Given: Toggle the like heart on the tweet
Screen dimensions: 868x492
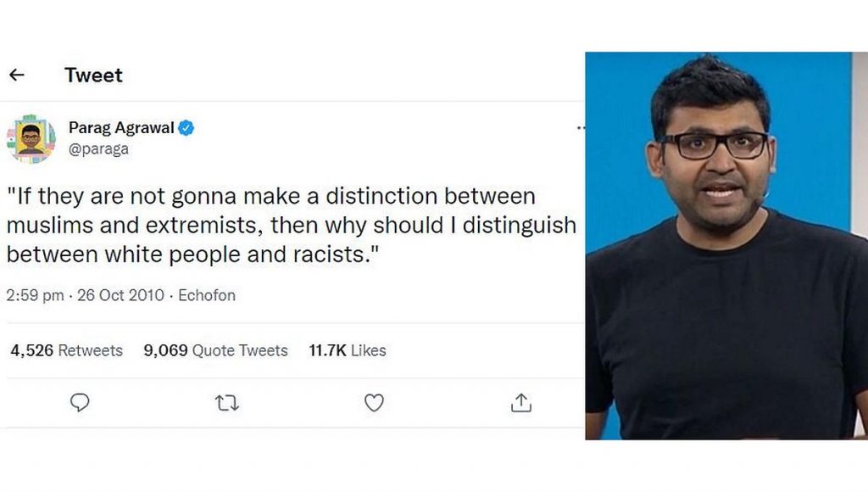Looking at the screenshot, I should pyautogui.click(x=373, y=403).
